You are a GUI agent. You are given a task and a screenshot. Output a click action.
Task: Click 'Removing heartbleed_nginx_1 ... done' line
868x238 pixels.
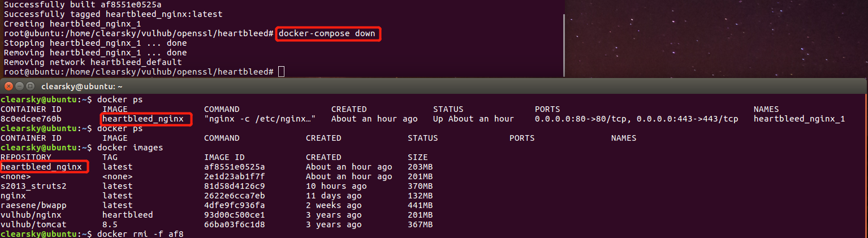point(95,53)
